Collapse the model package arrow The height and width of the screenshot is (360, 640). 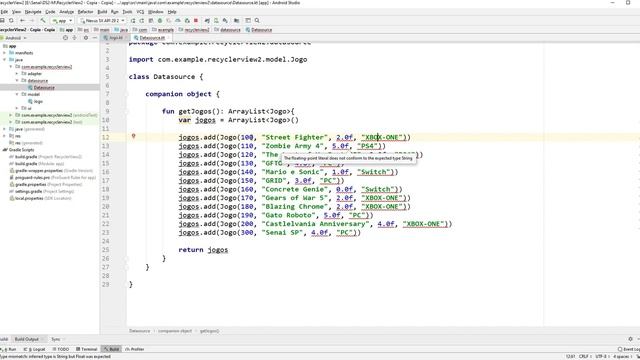point(17,94)
